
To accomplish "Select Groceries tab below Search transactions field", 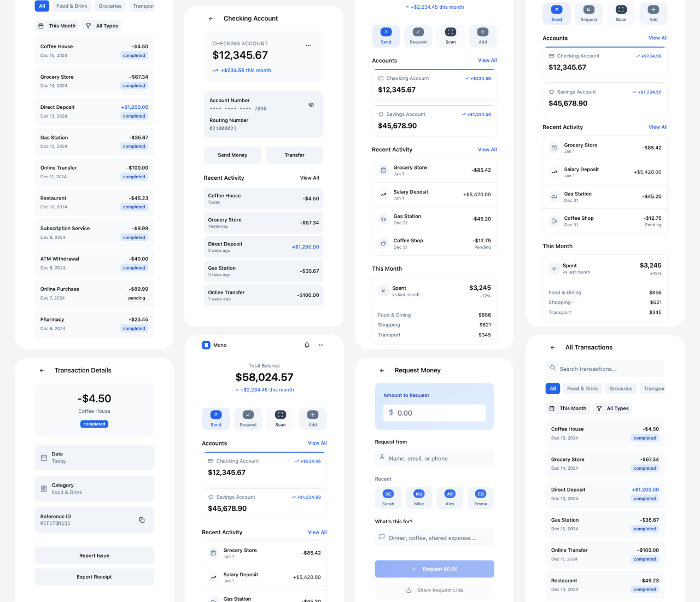I will tap(621, 389).
